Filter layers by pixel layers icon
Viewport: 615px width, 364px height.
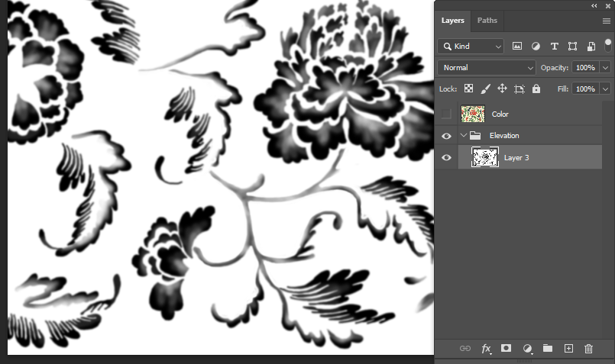pyautogui.click(x=517, y=47)
